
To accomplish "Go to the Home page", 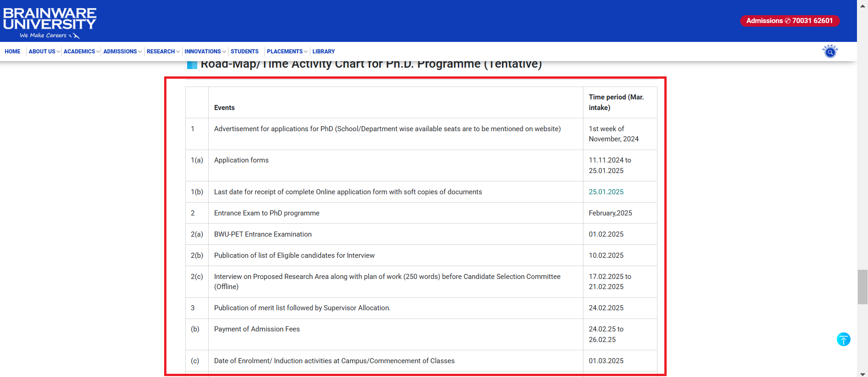I will [x=12, y=52].
